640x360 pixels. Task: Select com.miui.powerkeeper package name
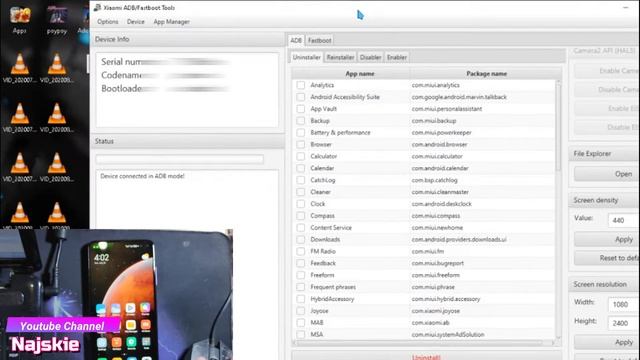pos(441,132)
